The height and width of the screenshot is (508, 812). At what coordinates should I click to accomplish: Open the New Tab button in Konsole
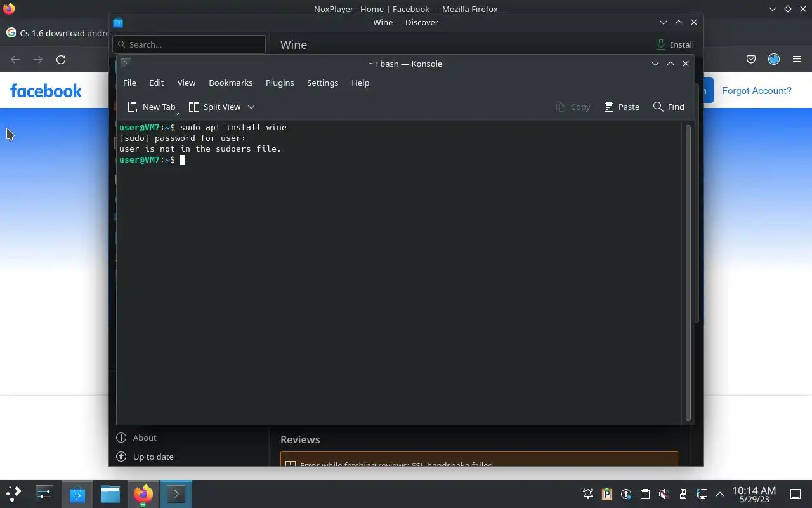151,107
